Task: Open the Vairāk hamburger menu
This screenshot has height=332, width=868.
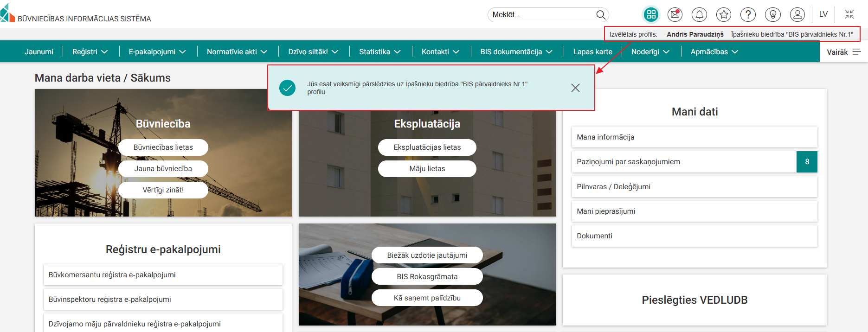Action: tap(843, 52)
